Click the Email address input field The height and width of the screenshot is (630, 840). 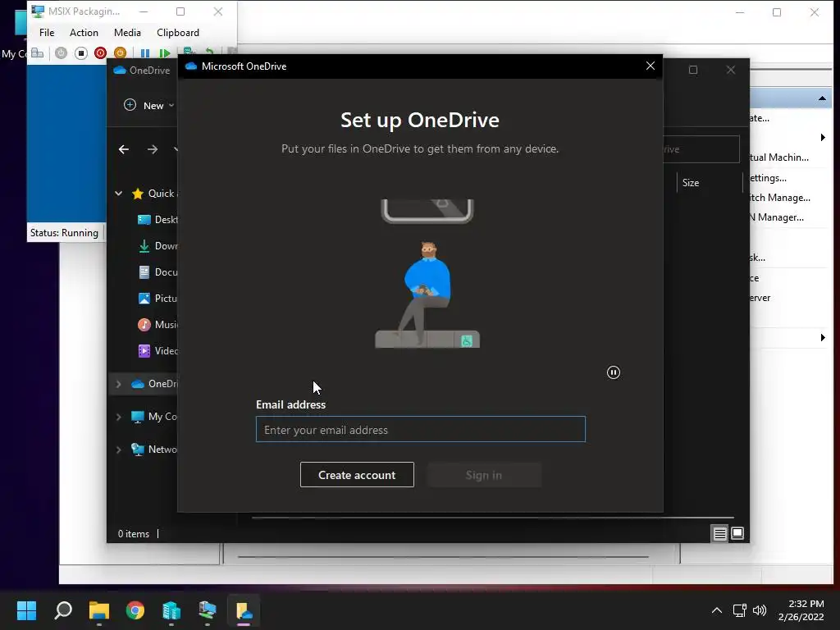tap(421, 429)
